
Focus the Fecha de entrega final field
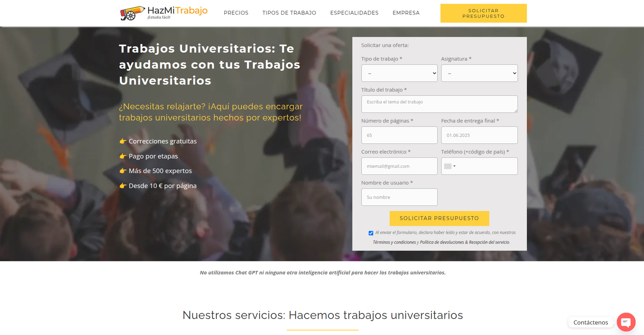pyautogui.click(x=479, y=135)
